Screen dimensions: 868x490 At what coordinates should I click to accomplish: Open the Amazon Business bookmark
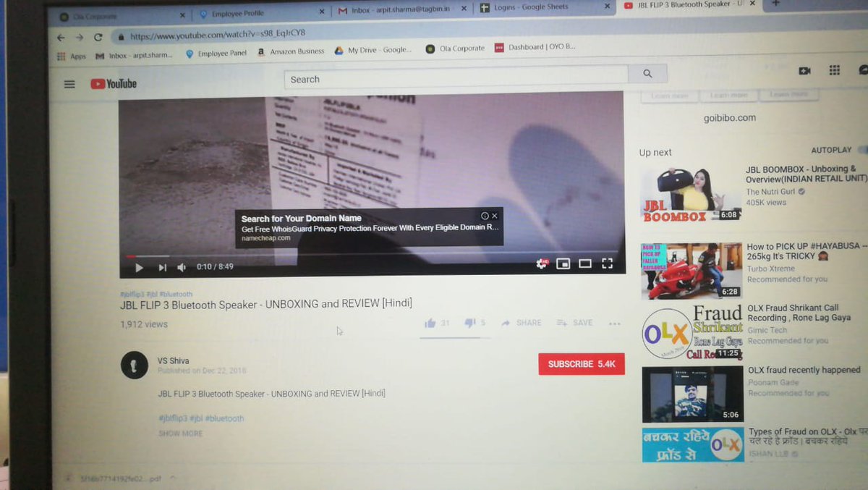click(292, 52)
